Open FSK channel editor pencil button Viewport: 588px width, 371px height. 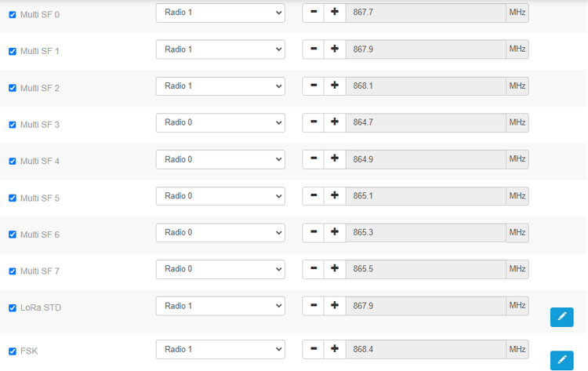click(561, 360)
